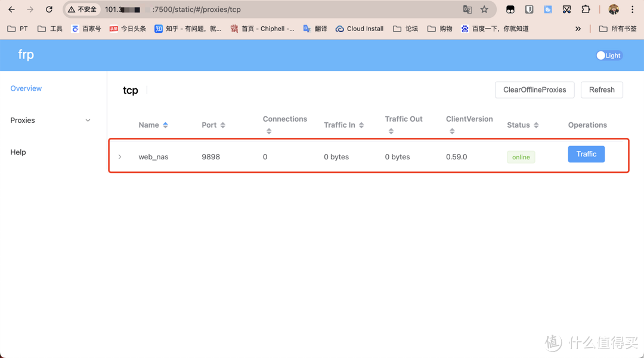The height and width of the screenshot is (358, 644).
Task: Sort the Status column
Action: (x=536, y=125)
